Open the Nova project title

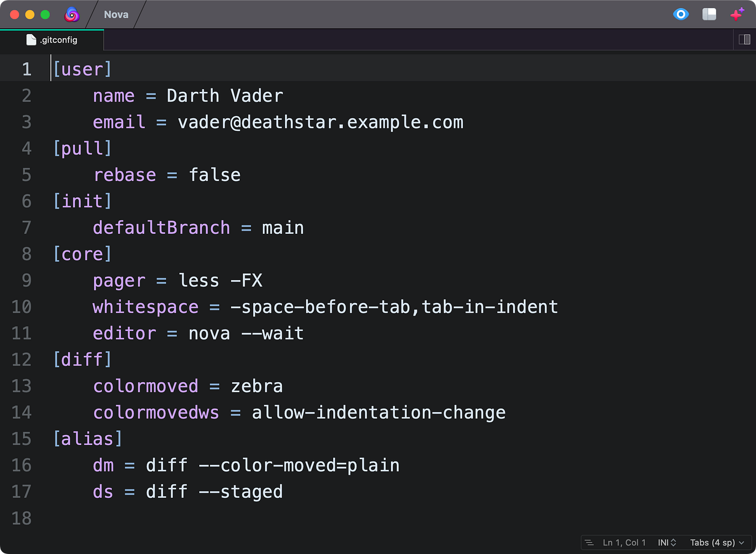tap(116, 15)
